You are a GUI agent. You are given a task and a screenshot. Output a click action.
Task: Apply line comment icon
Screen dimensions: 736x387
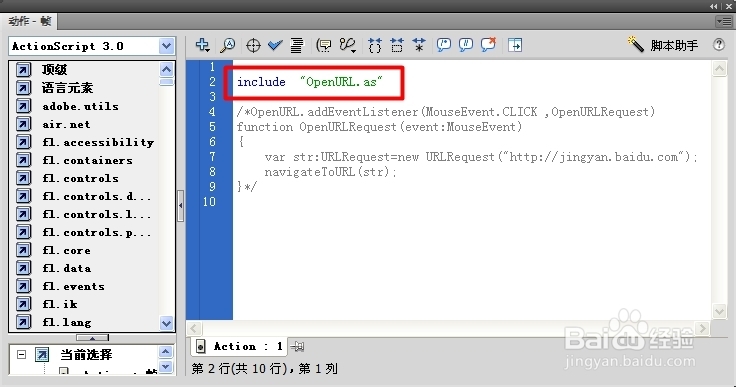[x=466, y=45]
